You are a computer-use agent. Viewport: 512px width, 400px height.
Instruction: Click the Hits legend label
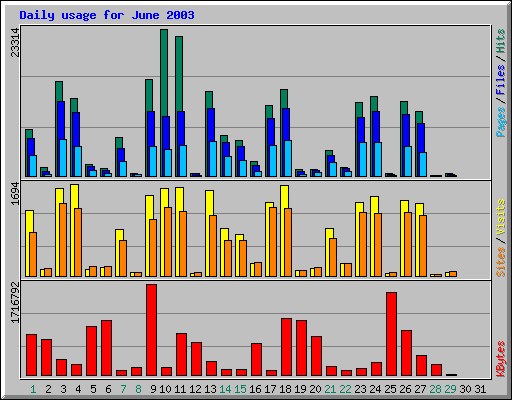click(x=501, y=41)
